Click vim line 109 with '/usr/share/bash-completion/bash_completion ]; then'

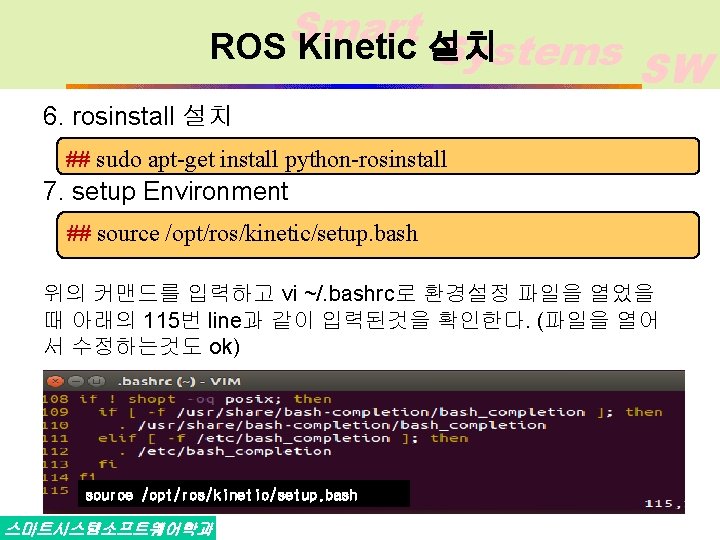point(381,412)
